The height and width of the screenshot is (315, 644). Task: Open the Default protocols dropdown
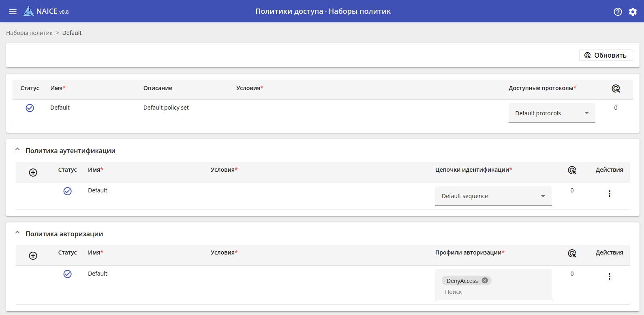point(552,113)
